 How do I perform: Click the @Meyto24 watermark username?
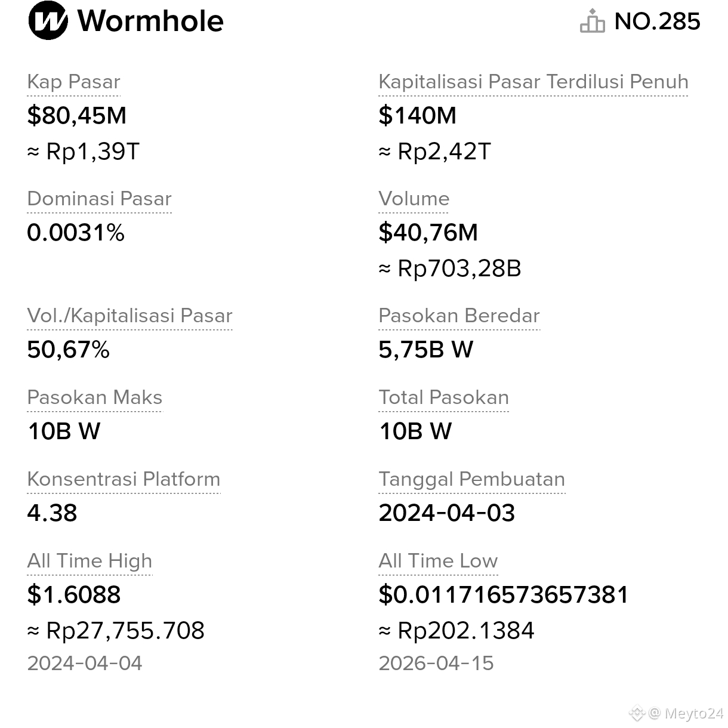pos(686,713)
